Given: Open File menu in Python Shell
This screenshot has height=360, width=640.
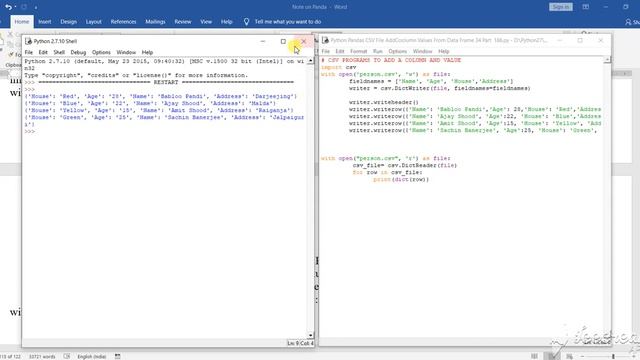Looking at the screenshot, I should (29, 52).
